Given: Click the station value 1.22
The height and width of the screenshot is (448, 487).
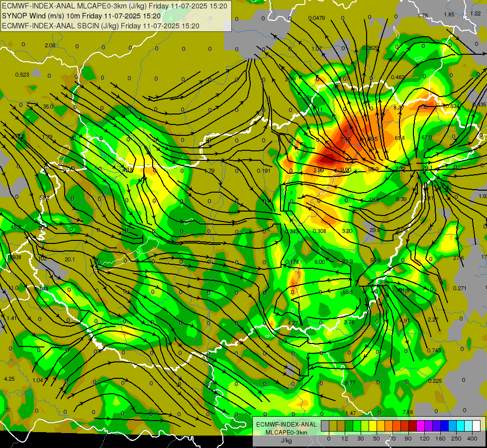Looking at the screenshot, I should click(x=476, y=13).
